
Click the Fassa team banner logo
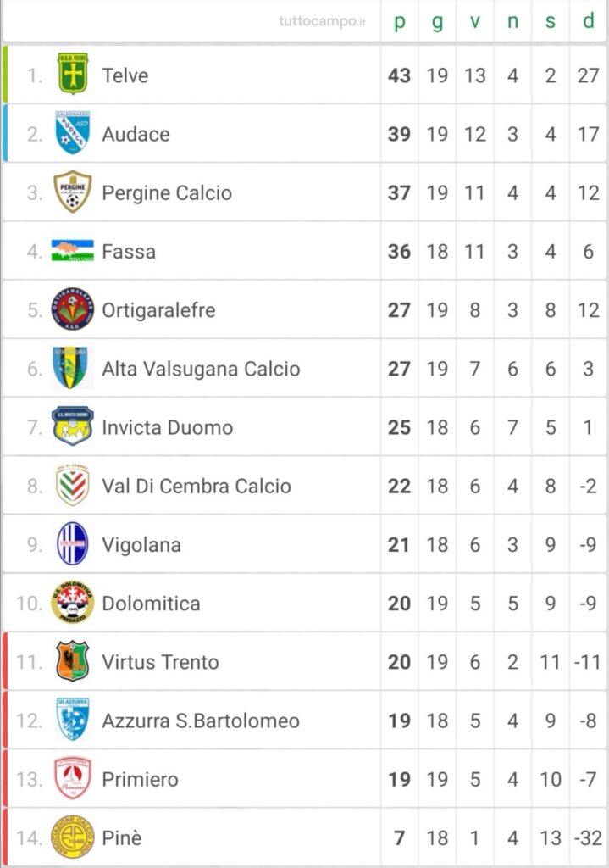(x=73, y=251)
